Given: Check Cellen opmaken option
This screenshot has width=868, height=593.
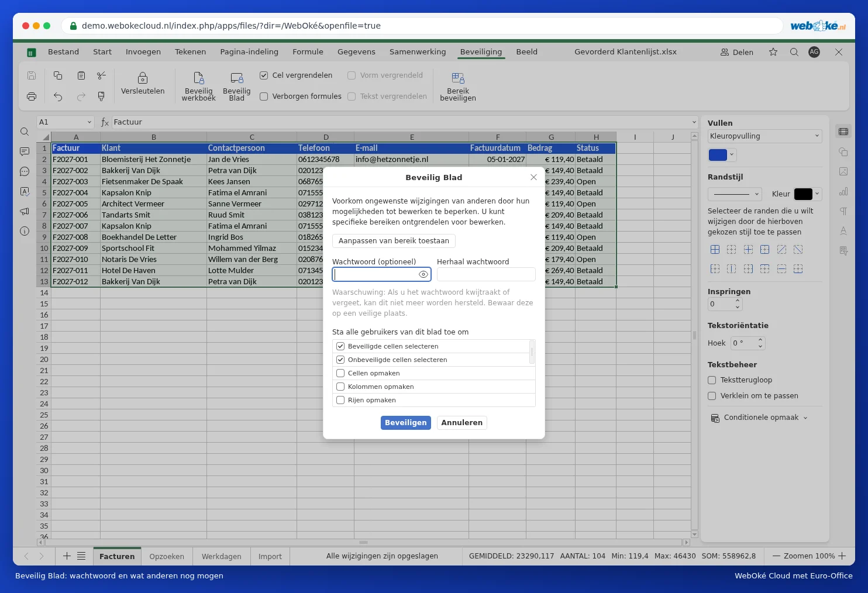Looking at the screenshot, I should [340, 373].
